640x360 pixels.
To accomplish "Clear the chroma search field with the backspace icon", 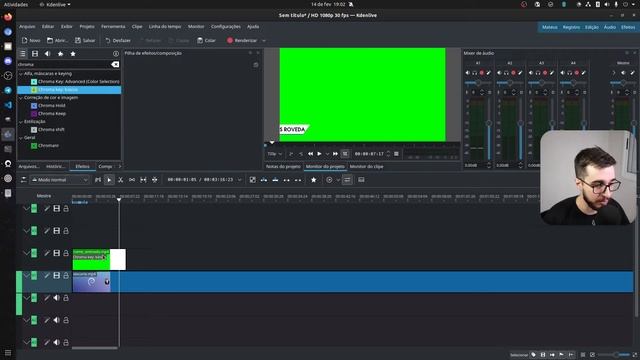I will pyautogui.click(x=115, y=64).
